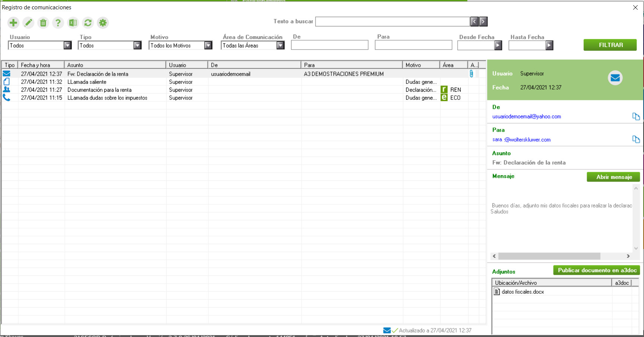Click the Para filter input field
This screenshot has height=337, width=644.
(413, 45)
